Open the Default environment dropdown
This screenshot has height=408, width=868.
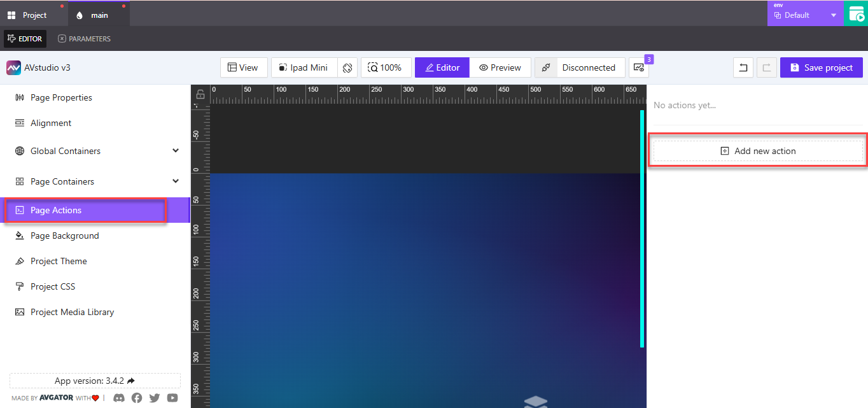[805, 14]
